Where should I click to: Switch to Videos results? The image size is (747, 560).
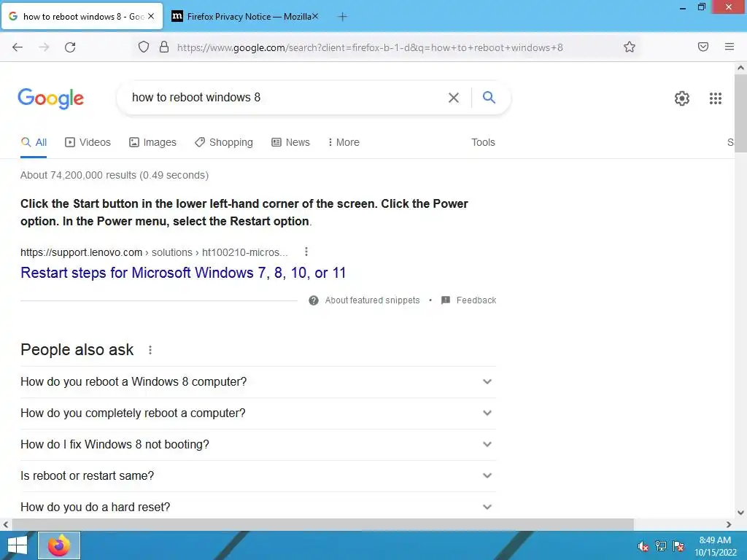click(x=88, y=142)
